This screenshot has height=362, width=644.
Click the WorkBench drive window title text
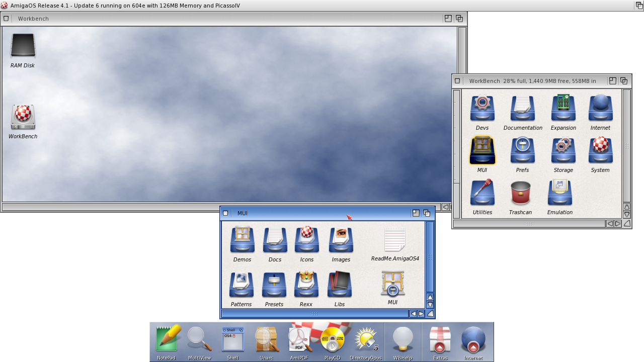tap(533, 81)
